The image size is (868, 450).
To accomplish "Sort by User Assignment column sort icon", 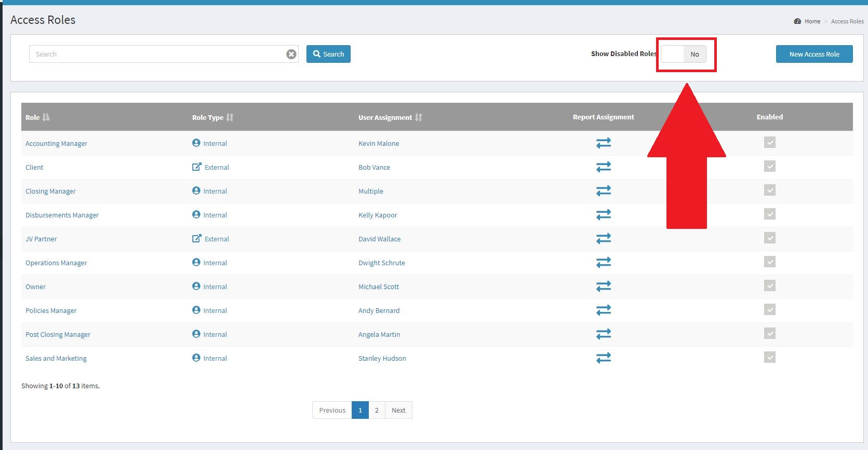I will coord(419,117).
